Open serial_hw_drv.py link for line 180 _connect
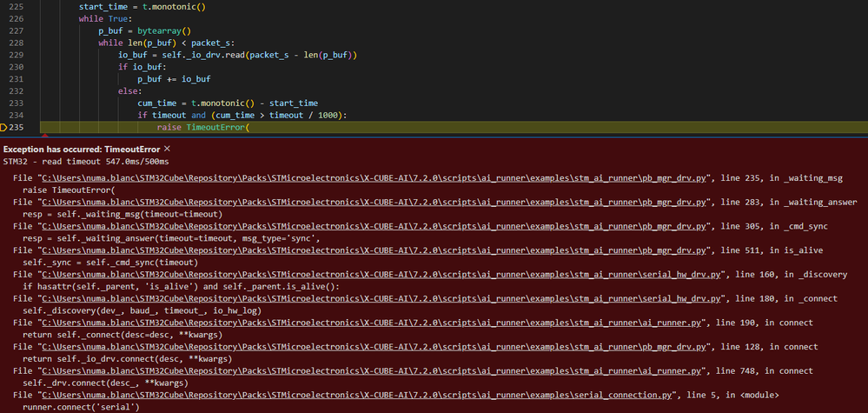Image resolution: width=868 pixels, height=413 pixels. [x=383, y=298]
